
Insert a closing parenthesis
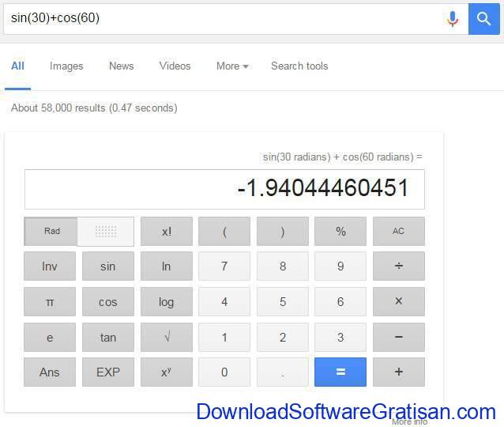[283, 231]
